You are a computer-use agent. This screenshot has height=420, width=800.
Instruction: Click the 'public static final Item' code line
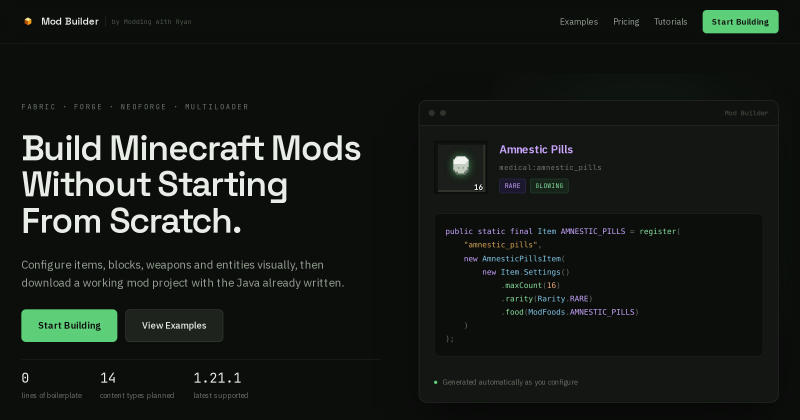pos(563,231)
